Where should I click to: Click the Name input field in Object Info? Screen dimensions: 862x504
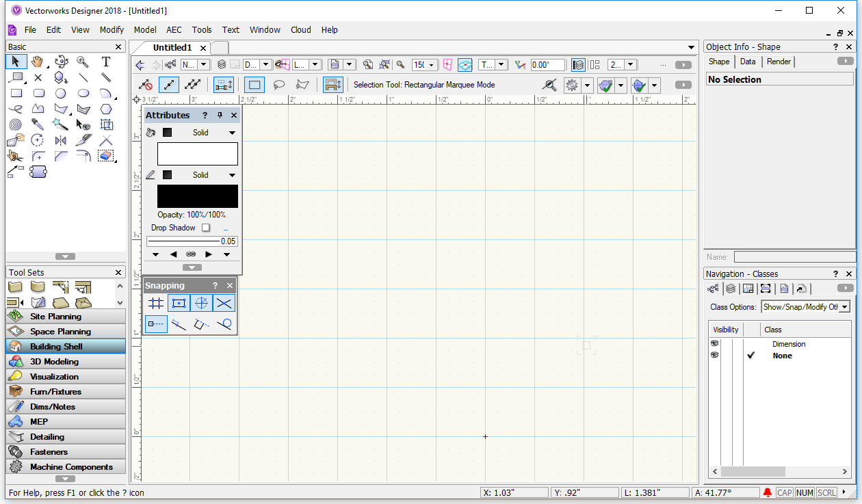pyautogui.click(x=795, y=256)
